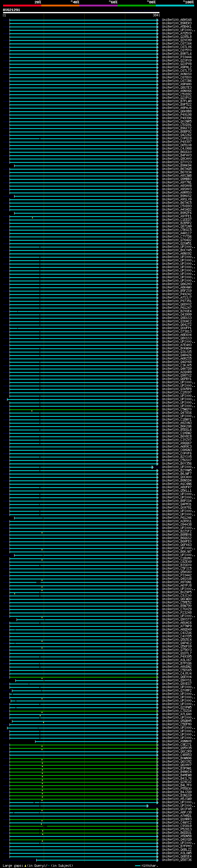Open hit UniRef100_A7Q5X9
The width and height of the screenshot is (197, 868).
click(176, 33)
